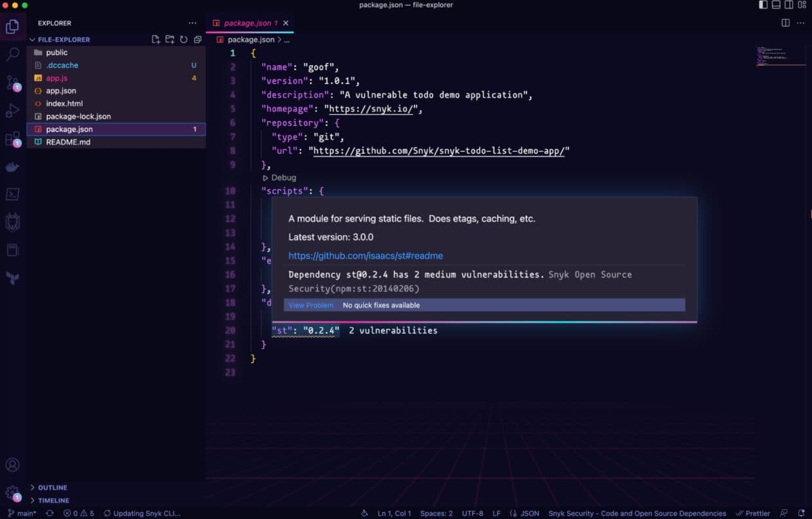Select the Run and Debug icon

(x=13, y=110)
